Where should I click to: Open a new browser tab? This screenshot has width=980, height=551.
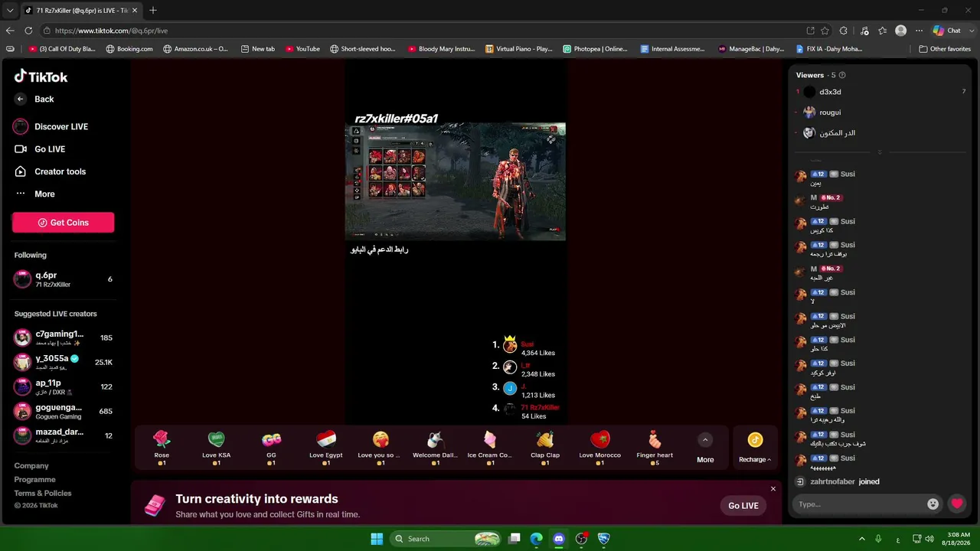point(153,11)
